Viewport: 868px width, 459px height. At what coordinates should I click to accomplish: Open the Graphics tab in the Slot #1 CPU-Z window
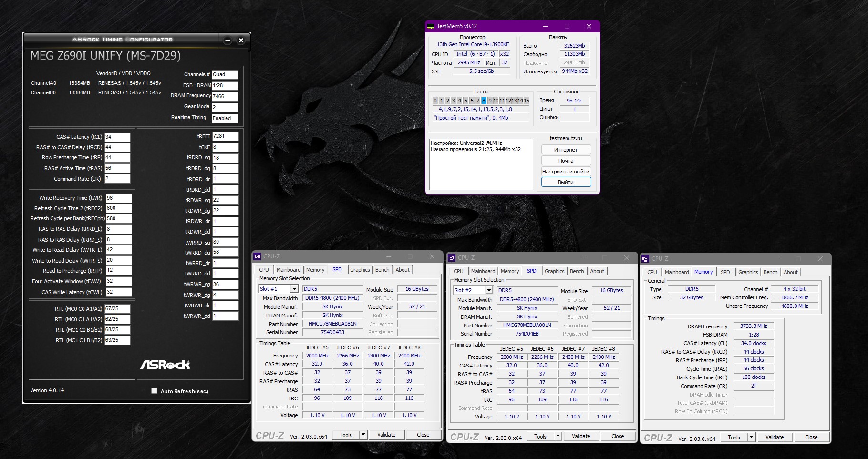(360, 270)
